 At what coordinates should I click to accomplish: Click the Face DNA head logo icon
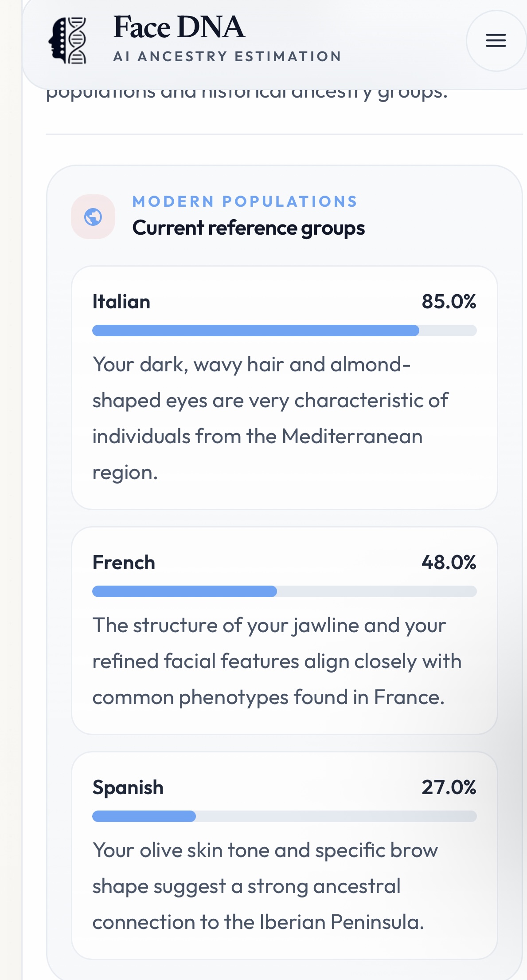[67, 40]
